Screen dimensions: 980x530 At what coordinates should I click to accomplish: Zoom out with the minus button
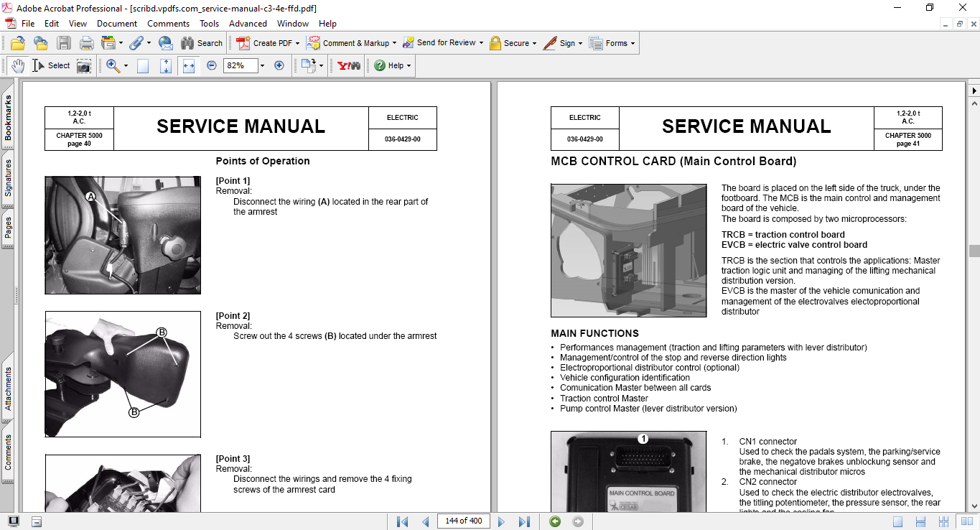pyautogui.click(x=212, y=65)
